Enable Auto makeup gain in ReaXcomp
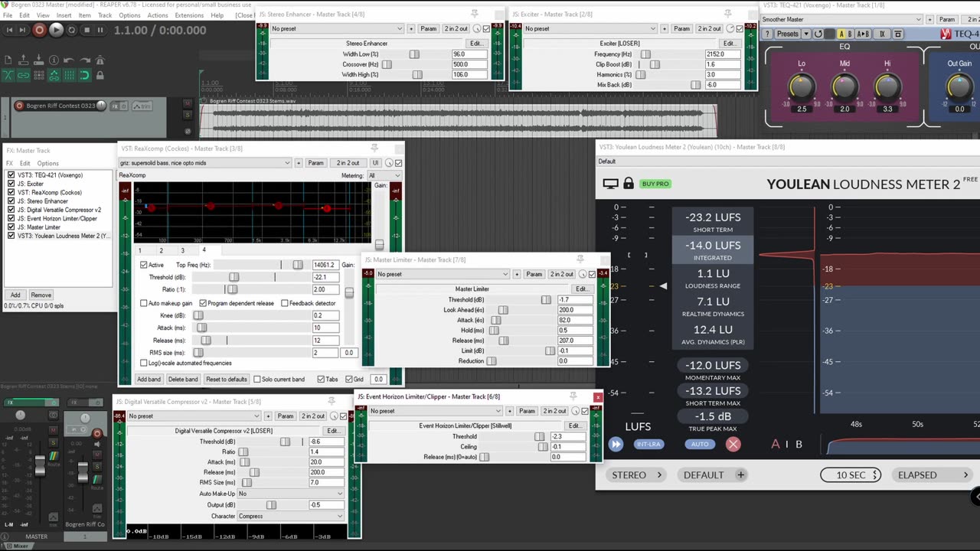Screen dimensions: 980x551 point(143,303)
